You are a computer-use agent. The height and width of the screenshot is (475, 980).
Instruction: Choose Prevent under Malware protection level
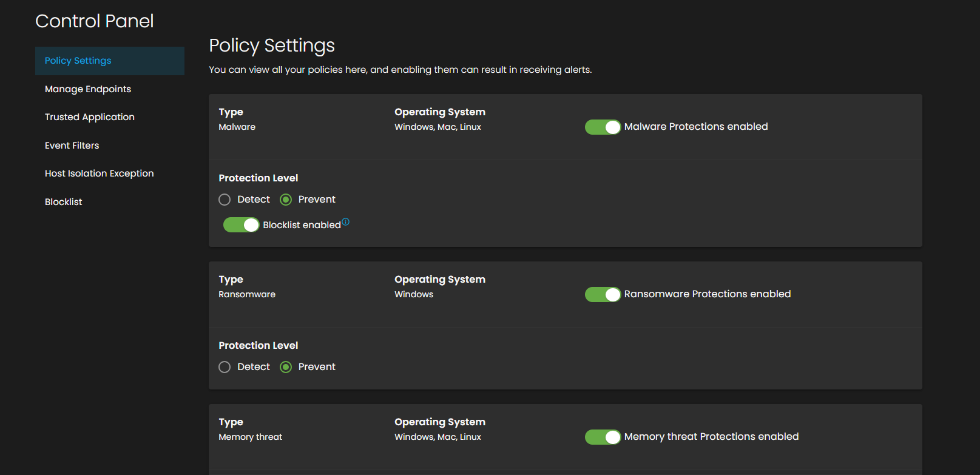(286, 200)
